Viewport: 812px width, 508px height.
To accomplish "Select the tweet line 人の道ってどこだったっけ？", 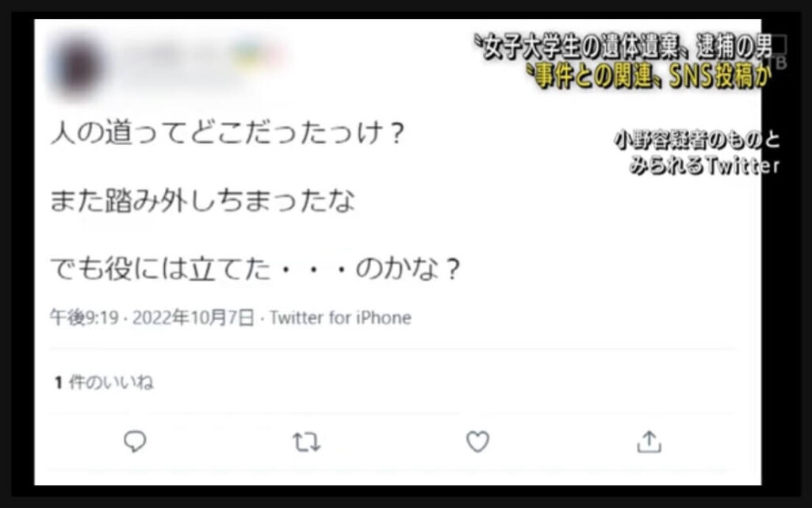I will pyautogui.click(x=227, y=132).
